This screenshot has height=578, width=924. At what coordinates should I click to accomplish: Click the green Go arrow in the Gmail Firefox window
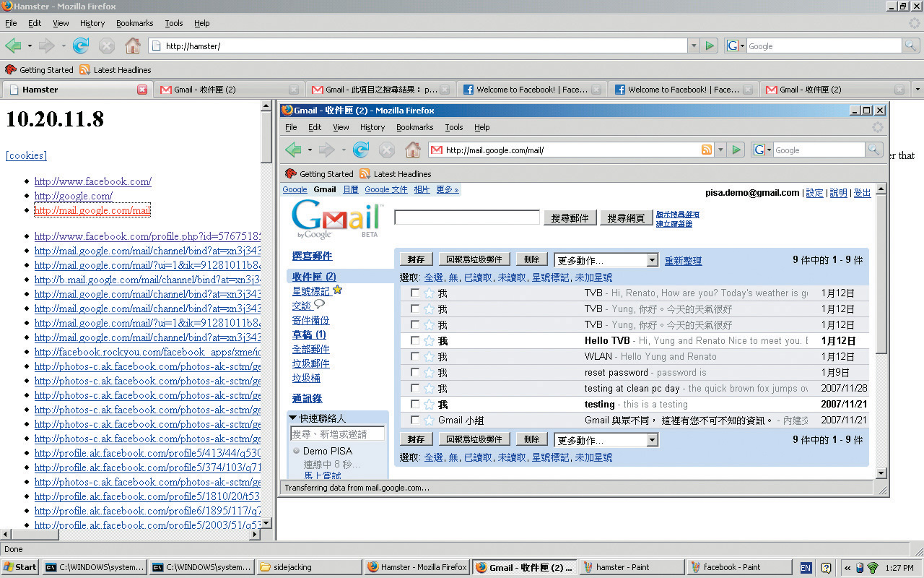(736, 150)
